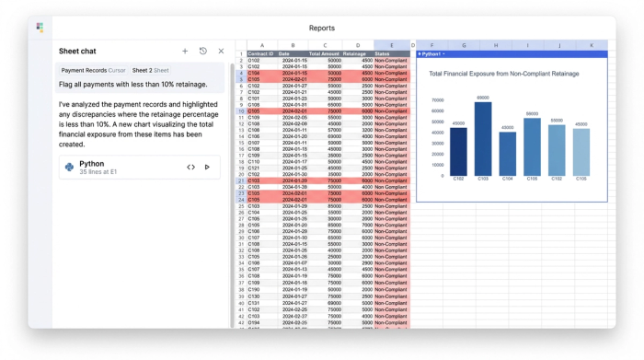Image resolution: width=644 pixels, height=360 pixels.
Task: Click the Python logo icon in card
Action: coord(69,167)
